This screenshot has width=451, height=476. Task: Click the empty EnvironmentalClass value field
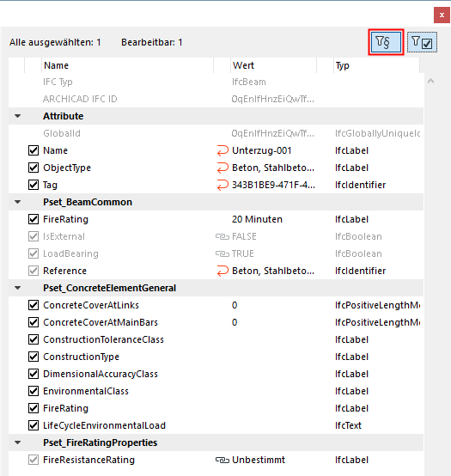[x=273, y=391]
